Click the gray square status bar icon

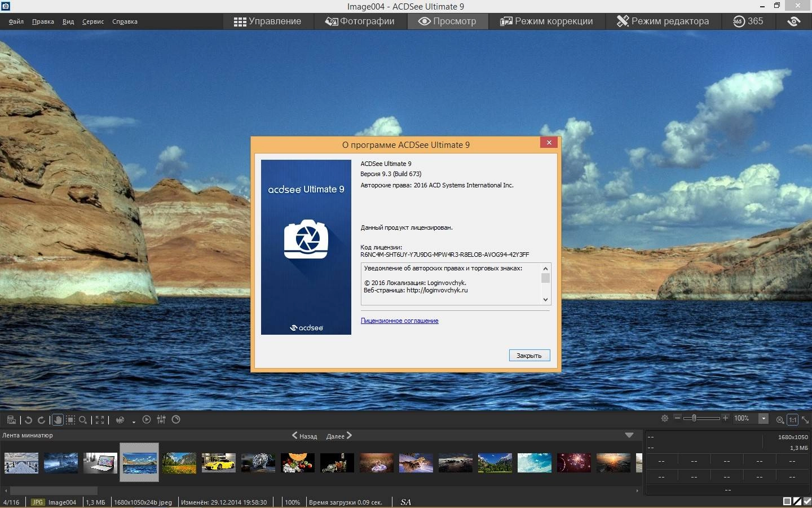point(787,501)
